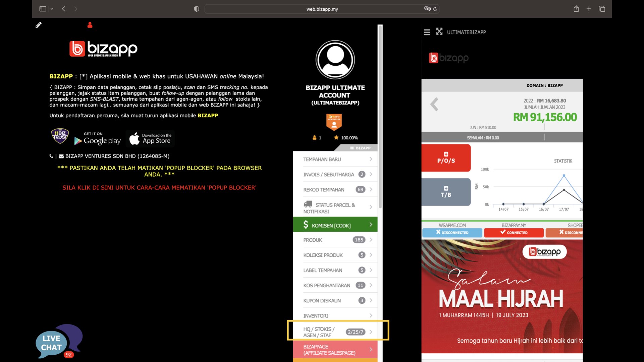The height and width of the screenshot is (362, 644).
Task: Click the truck icon beside Status Parcel
Action: point(308,204)
